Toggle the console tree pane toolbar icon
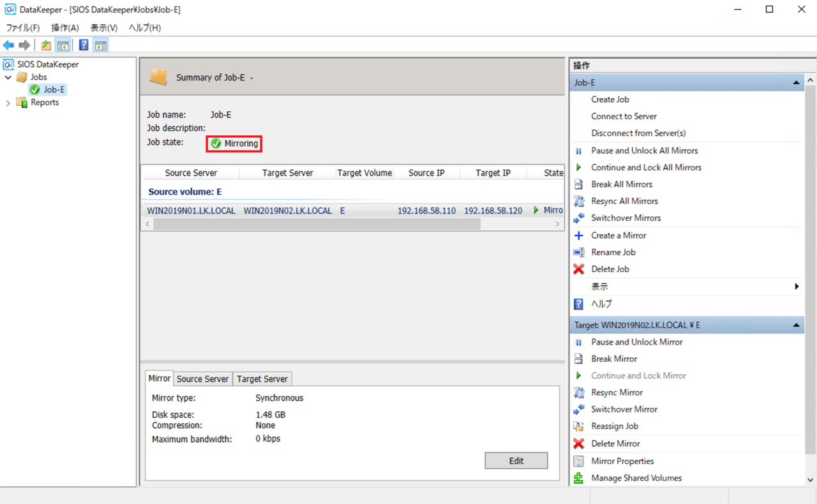 click(63, 45)
